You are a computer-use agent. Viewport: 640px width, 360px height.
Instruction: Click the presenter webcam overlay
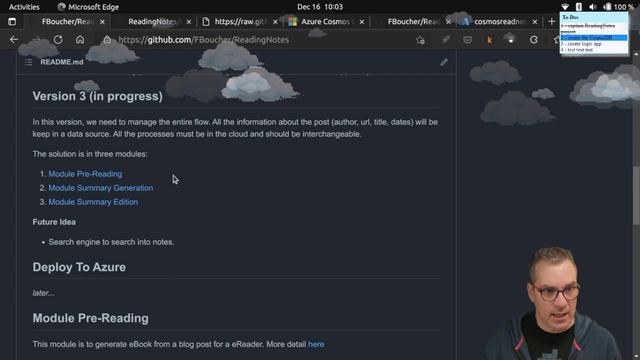click(554, 303)
